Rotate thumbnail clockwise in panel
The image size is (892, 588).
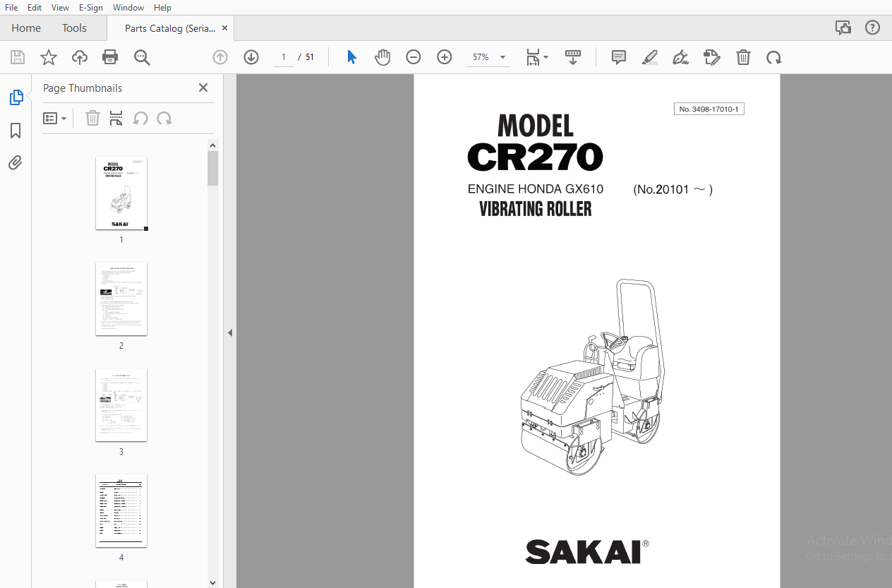[x=164, y=118]
